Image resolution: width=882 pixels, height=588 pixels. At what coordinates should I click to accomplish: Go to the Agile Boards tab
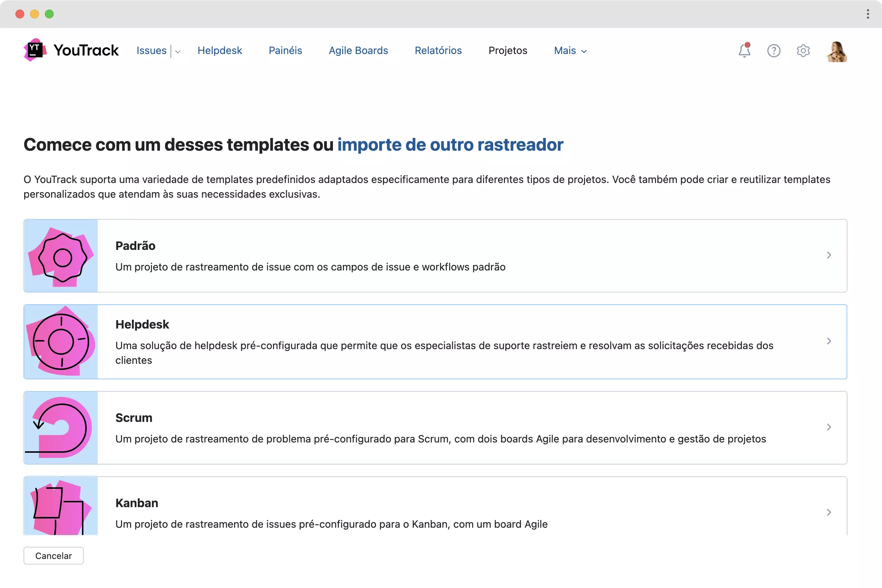pos(358,51)
